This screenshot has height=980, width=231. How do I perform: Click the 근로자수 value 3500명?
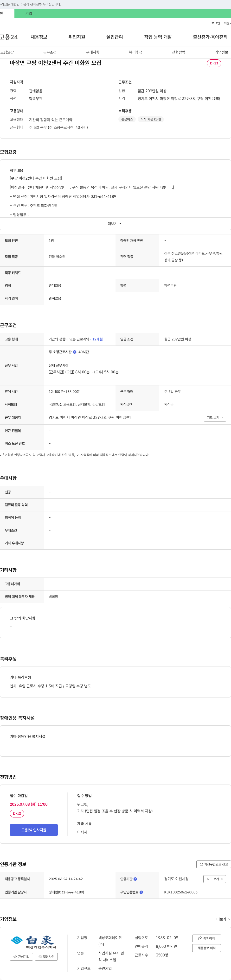(x=162, y=955)
